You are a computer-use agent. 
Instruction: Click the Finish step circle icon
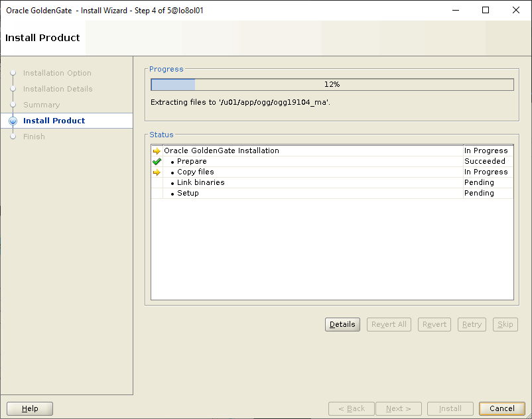coord(13,137)
